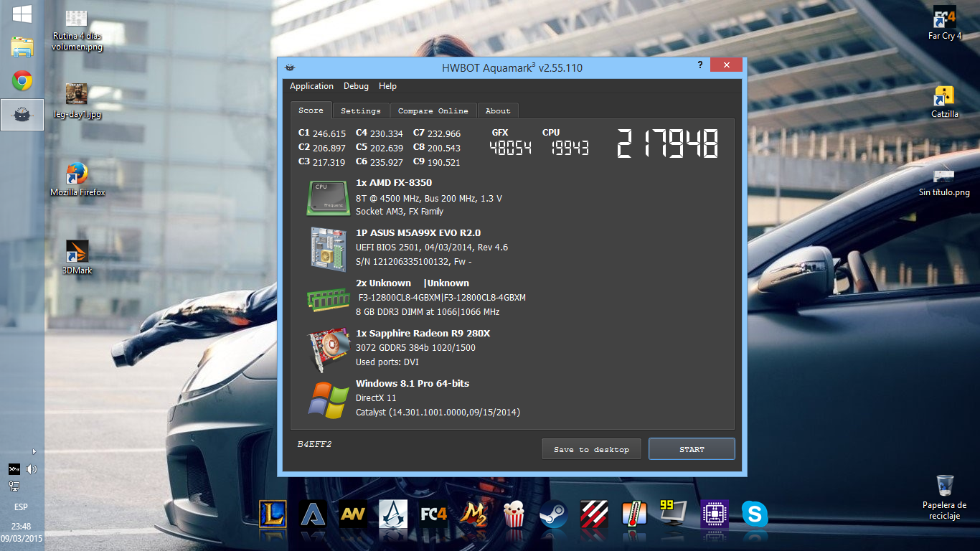
Task: Click the Sapphire Radeon R9 280X heading
Action: [423, 334]
